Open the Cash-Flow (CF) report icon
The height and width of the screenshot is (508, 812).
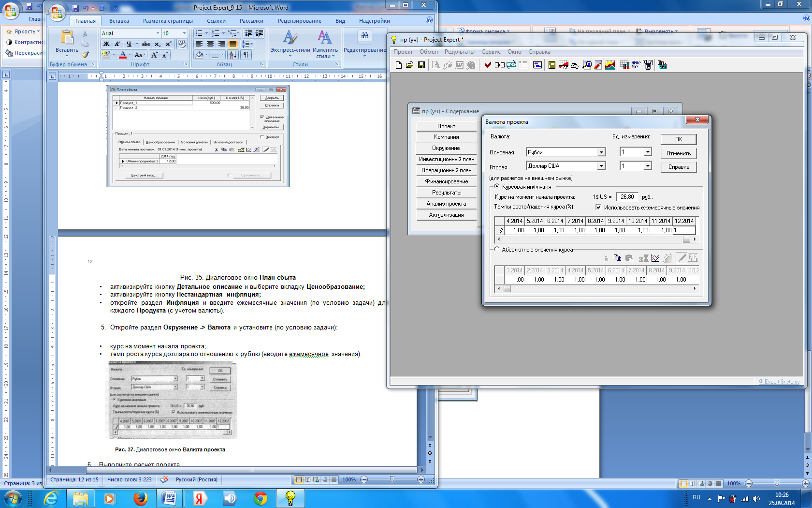(564, 65)
